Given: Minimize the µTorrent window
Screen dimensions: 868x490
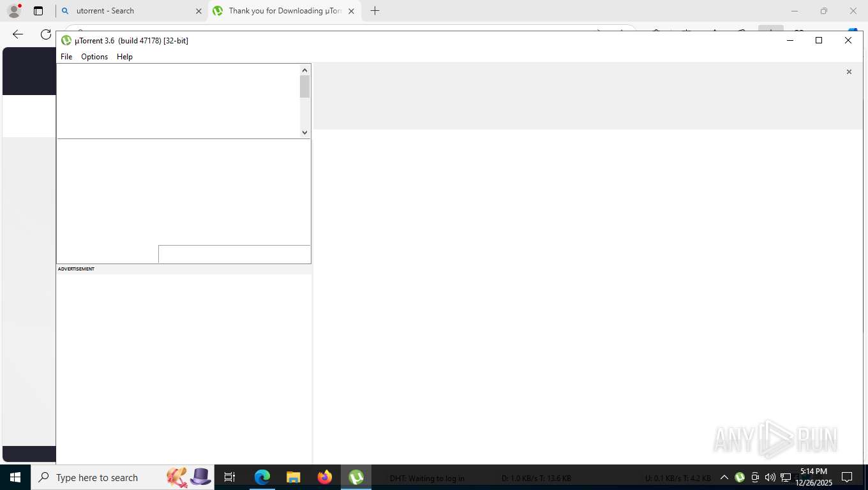Looking at the screenshot, I should tap(789, 40).
